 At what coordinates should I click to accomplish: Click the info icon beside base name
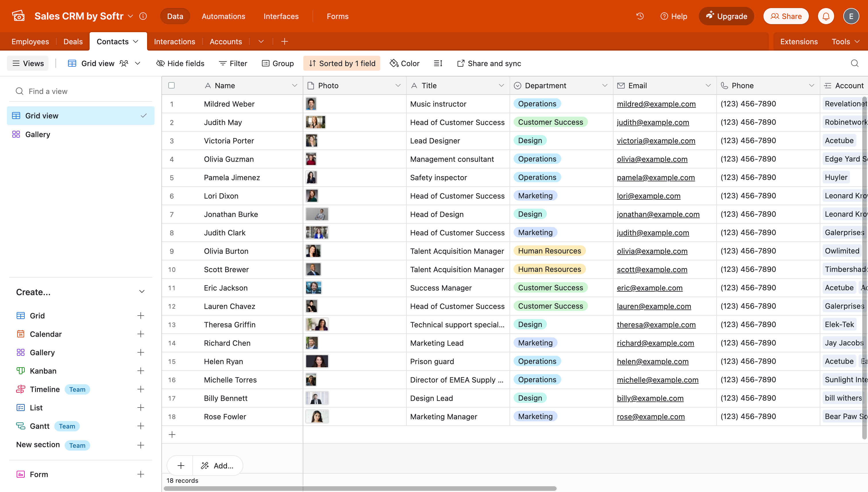[143, 16]
